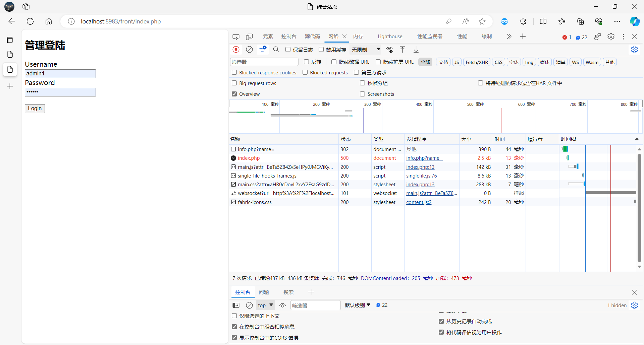Uncheck the Overview checkbox
The height and width of the screenshot is (345, 644).
coord(234,94)
